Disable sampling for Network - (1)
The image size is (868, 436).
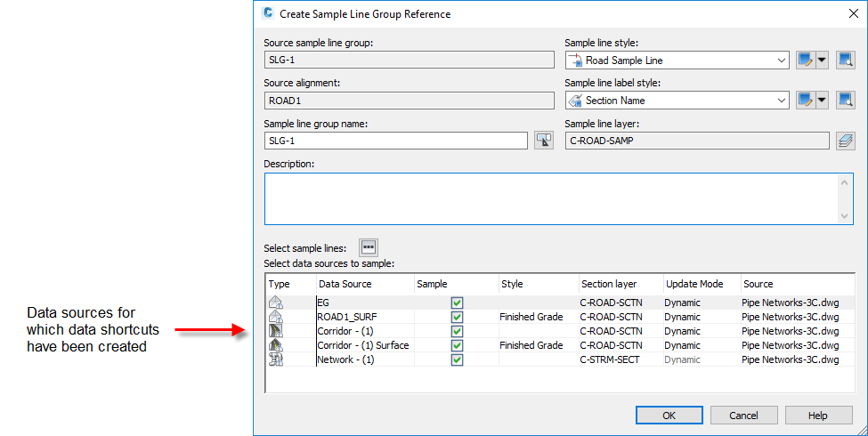pyautogui.click(x=457, y=359)
